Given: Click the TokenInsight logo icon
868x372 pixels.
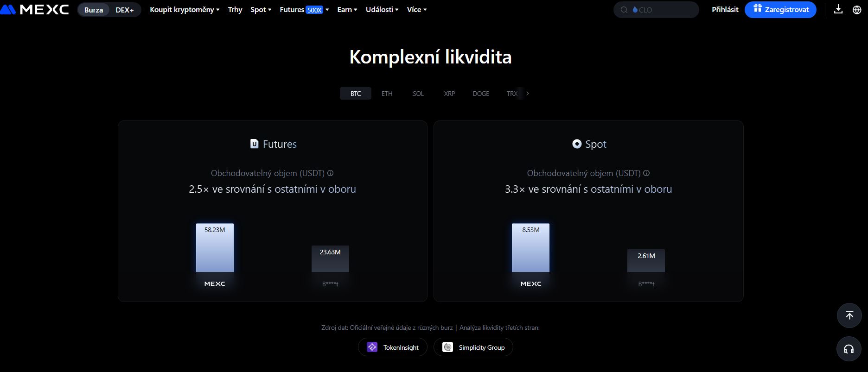Looking at the screenshot, I should [x=372, y=347].
